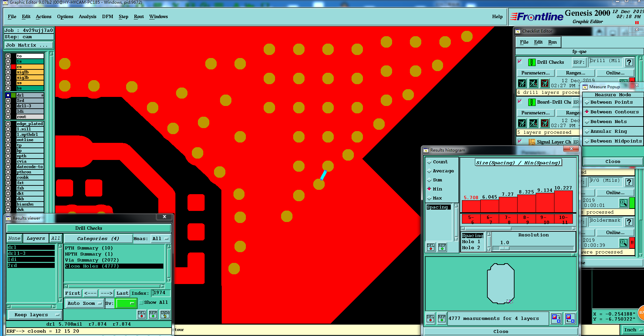The width and height of the screenshot is (644, 336).
Task: Open the Analysis menu
Action: click(x=88, y=17)
